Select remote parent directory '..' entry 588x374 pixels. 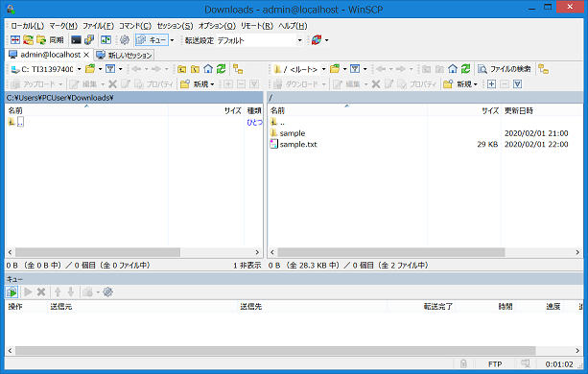pos(282,122)
